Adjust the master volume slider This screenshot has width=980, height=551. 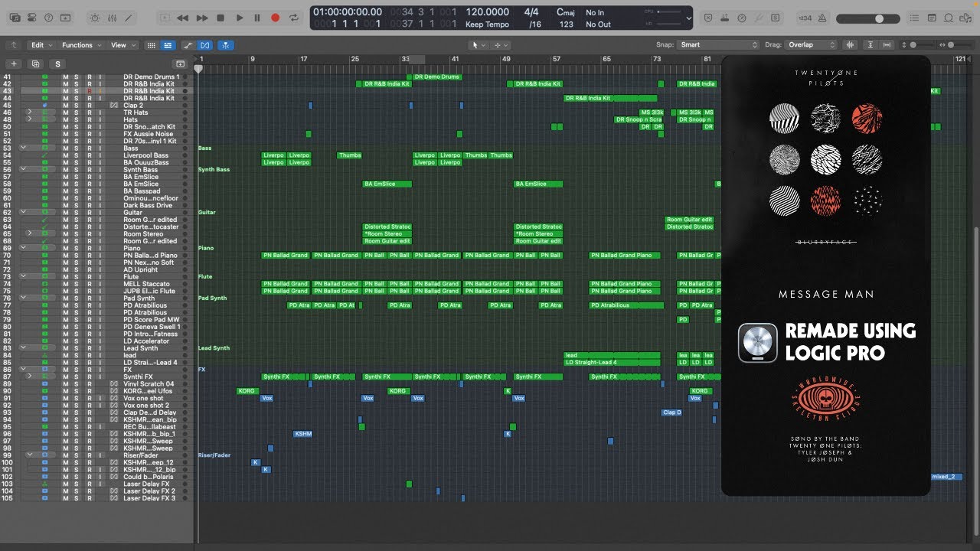tap(870, 18)
